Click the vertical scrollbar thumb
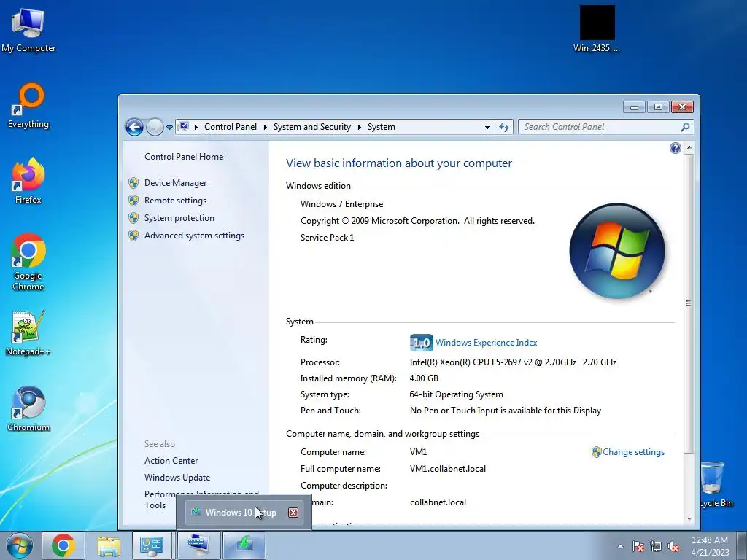This screenshot has width=747, height=560. coord(689,303)
